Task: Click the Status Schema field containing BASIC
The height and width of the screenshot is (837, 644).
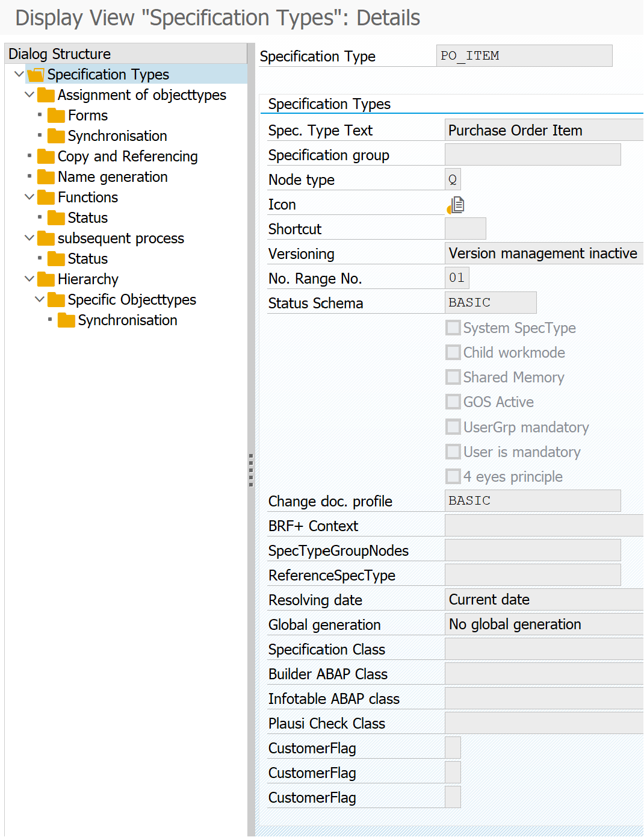Action: pyautogui.click(x=490, y=303)
